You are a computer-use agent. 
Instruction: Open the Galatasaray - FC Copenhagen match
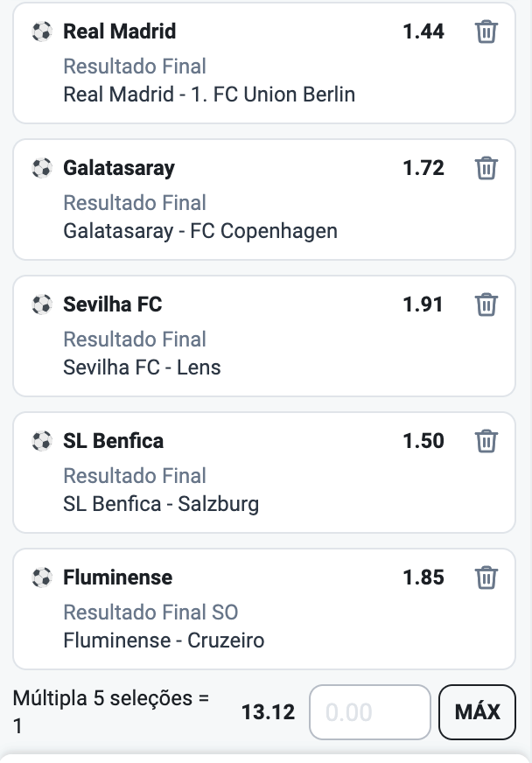click(200, 231)
